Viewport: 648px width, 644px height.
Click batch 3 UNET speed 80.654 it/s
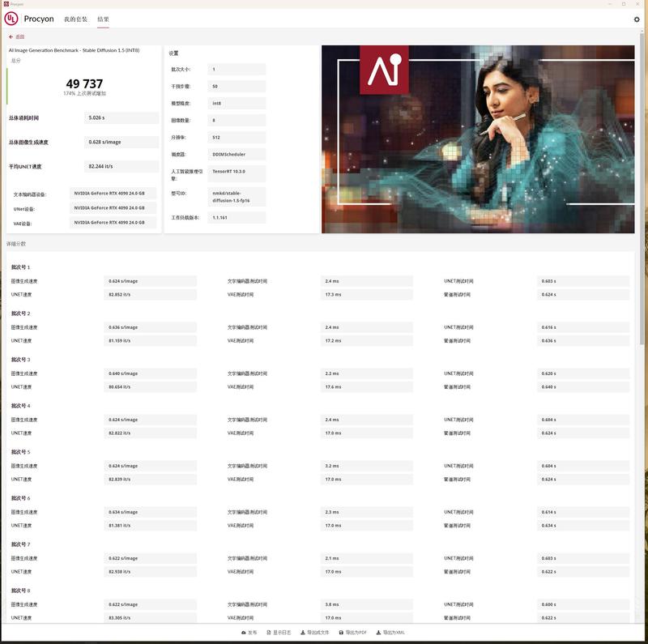[x=150, y=387]
